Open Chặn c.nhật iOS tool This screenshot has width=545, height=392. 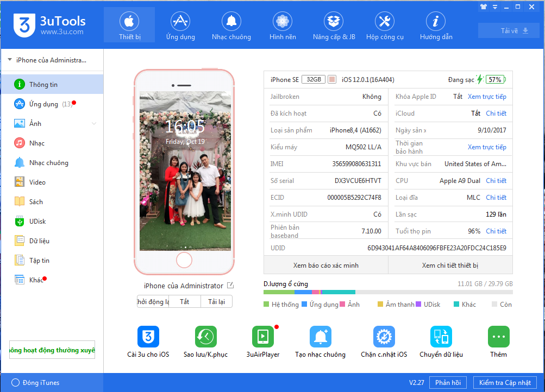[384, 337]
